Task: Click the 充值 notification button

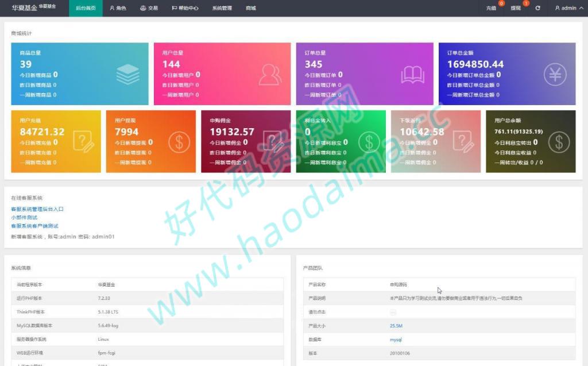Action: [x=492, y=8]
